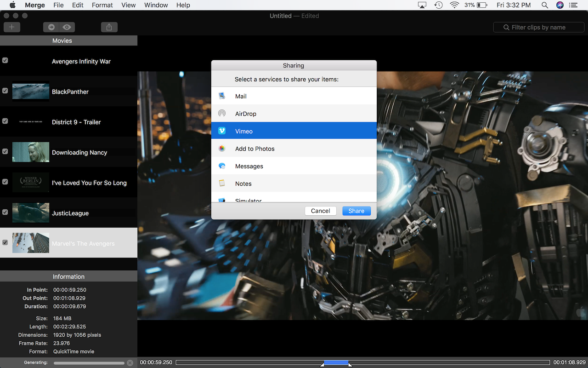This screenshot has width=588, height=368.
Task: Uncheck the JusticLeague checkbox
Action: coord(5,212)
